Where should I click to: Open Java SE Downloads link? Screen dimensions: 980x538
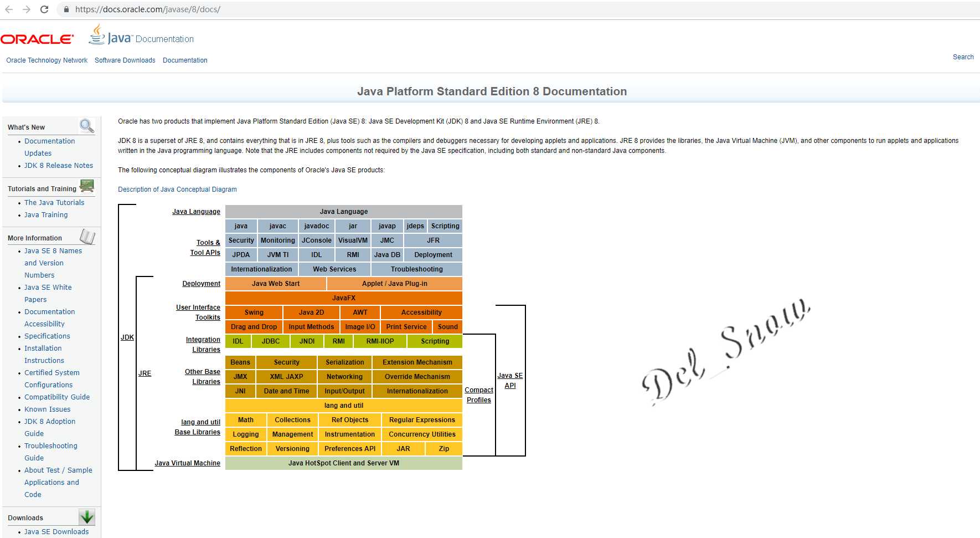click(x=56, y=532)
